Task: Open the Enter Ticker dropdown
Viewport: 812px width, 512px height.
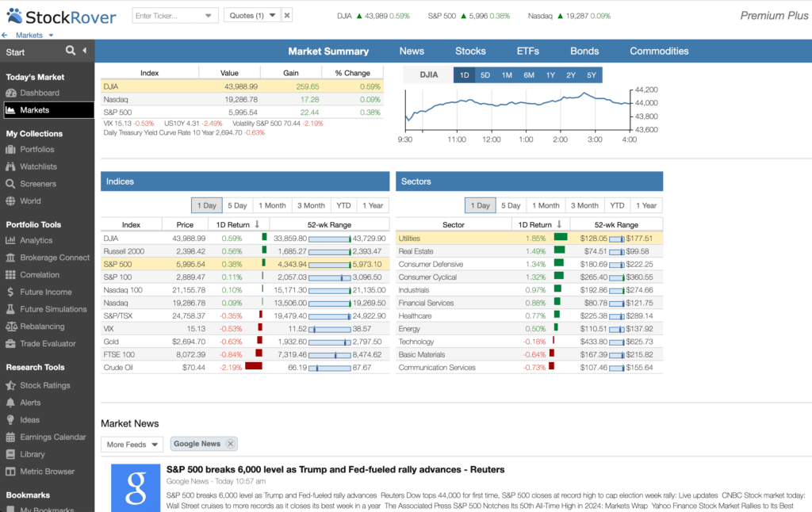Action: 209,16
